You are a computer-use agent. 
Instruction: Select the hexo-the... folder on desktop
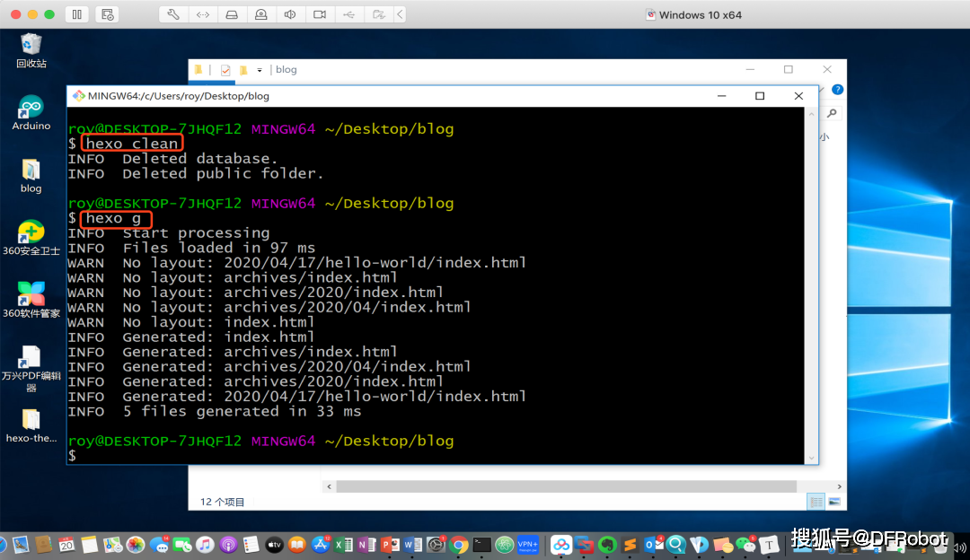point(31,426)
